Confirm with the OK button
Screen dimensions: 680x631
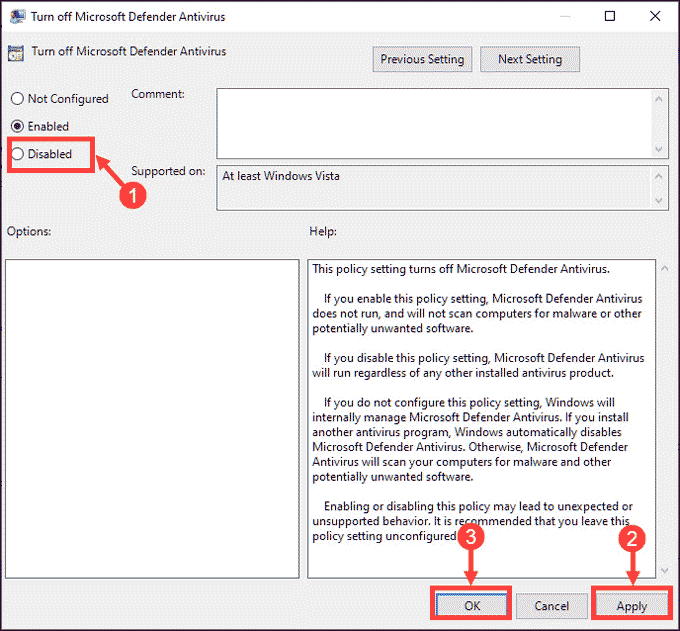click(471, 605)
